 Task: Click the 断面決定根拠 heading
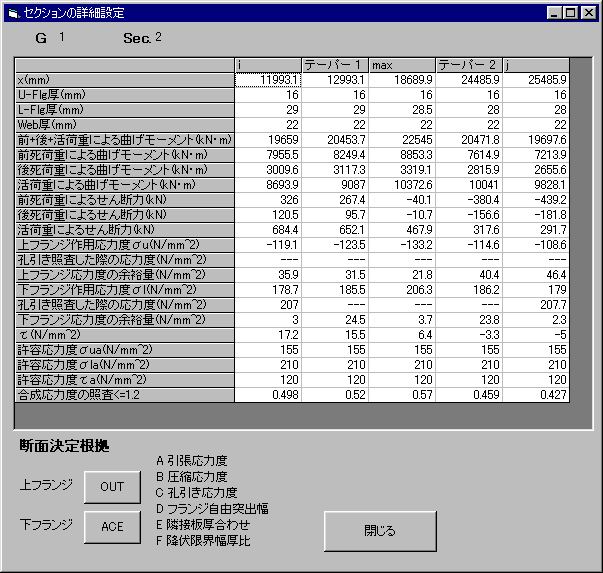[64, 446]
